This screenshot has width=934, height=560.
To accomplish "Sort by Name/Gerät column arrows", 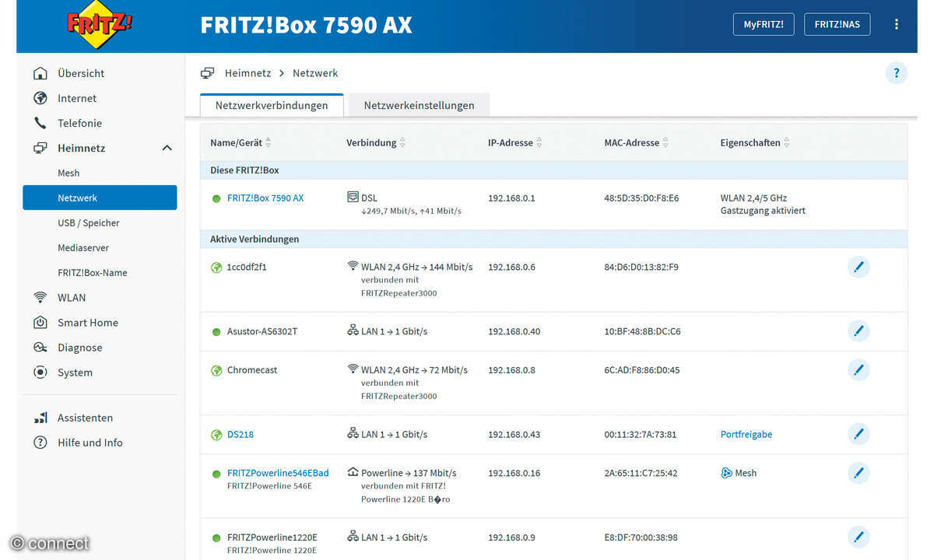I will coord(269,143).
